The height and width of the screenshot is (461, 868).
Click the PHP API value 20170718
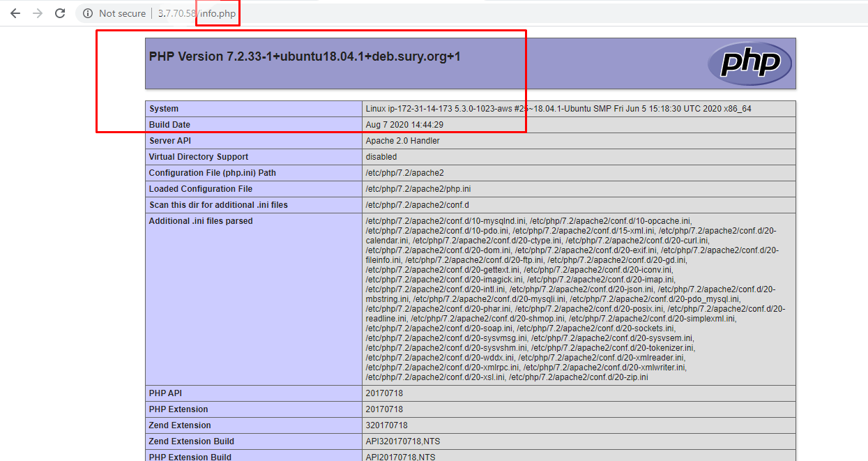(x=384, y=393)
